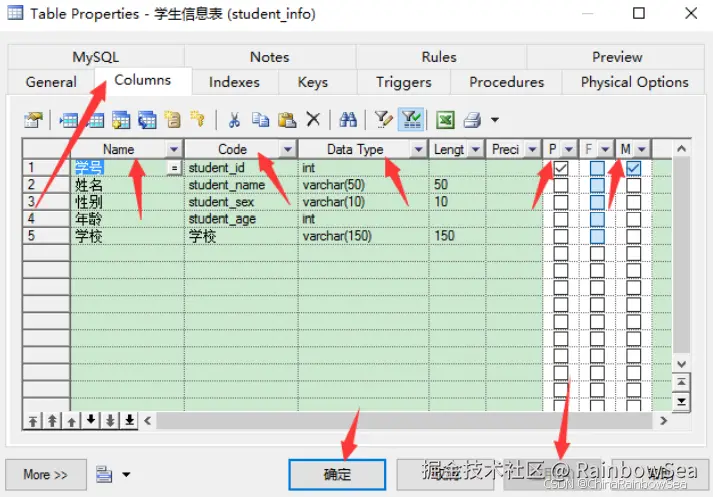Open the Length column header dropdown
Screen dimensions: 713x497
(x=475, y=149)
